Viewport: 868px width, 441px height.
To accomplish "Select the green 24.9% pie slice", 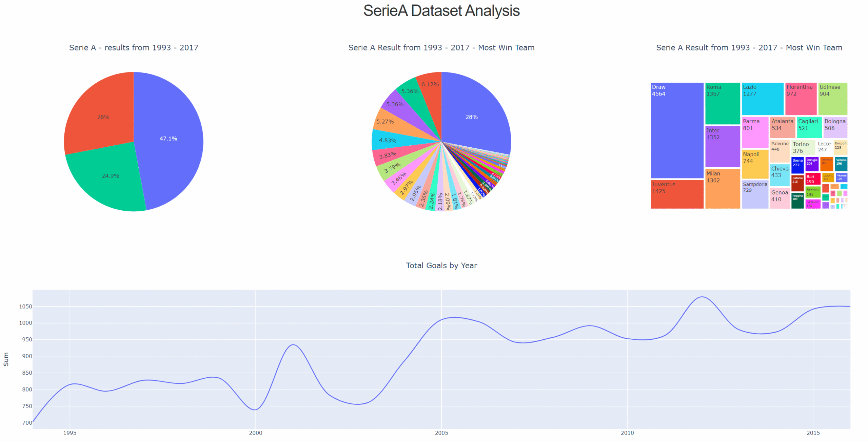I will pos(110,176).
